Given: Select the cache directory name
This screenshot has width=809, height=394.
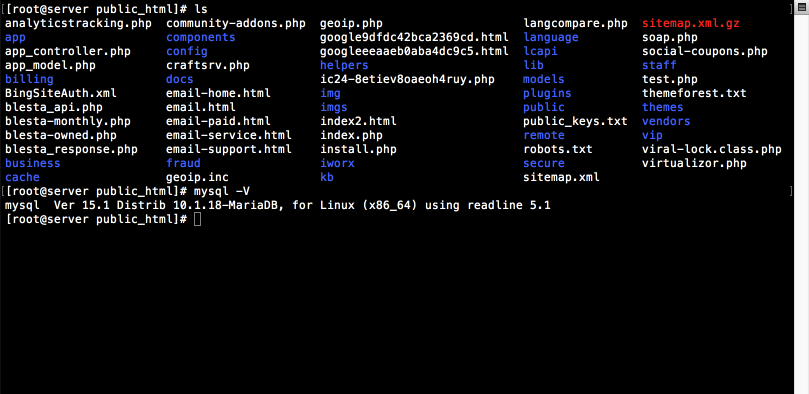Looking at the screenshot, I should [x=22, y=177].
